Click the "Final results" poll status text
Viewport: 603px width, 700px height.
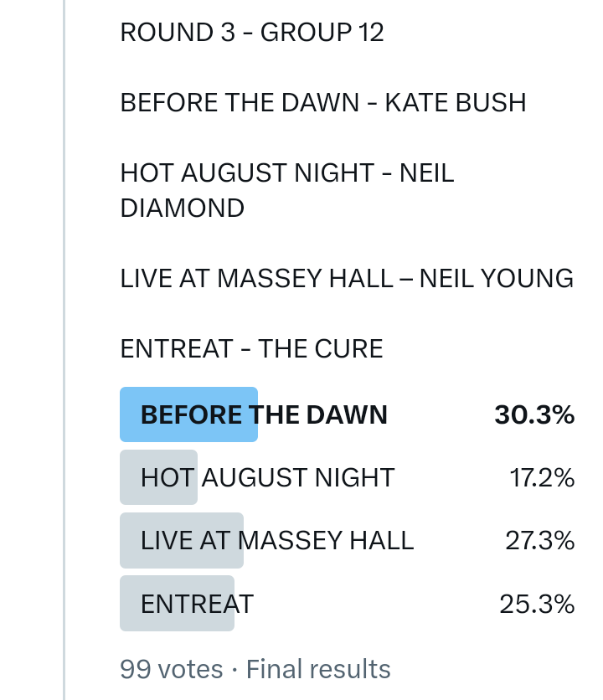tap(318, 669)
